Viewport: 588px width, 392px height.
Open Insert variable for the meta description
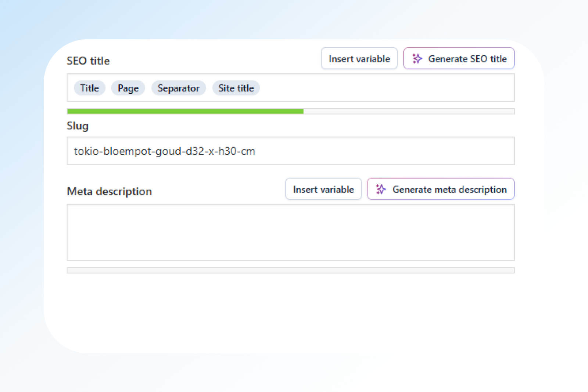[323, 189]
